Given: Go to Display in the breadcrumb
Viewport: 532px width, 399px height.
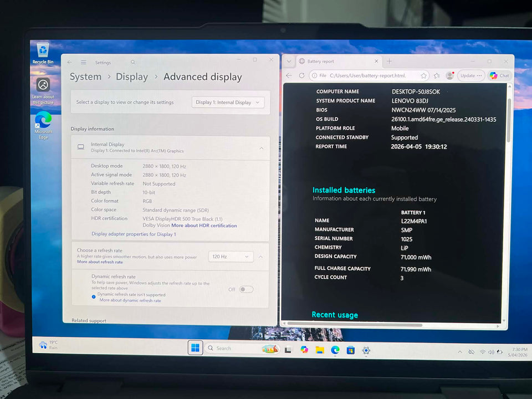Looking at the screenshot, I should point(132,77).
